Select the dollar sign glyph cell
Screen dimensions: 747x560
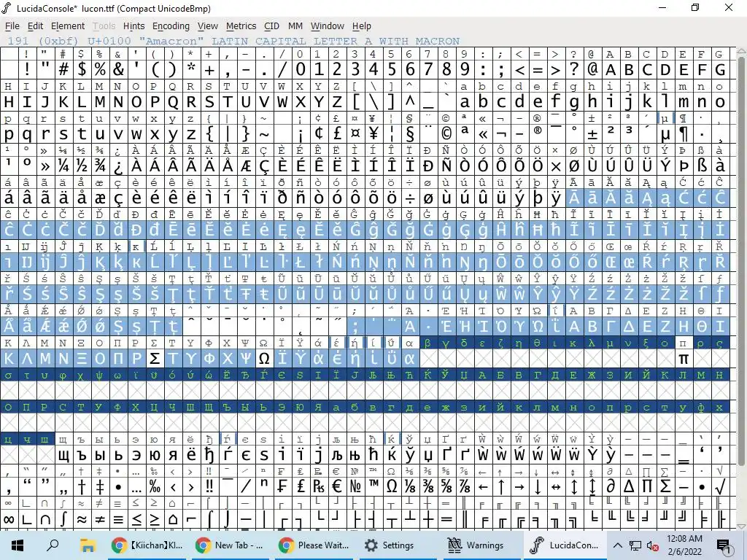pos(82,69)
